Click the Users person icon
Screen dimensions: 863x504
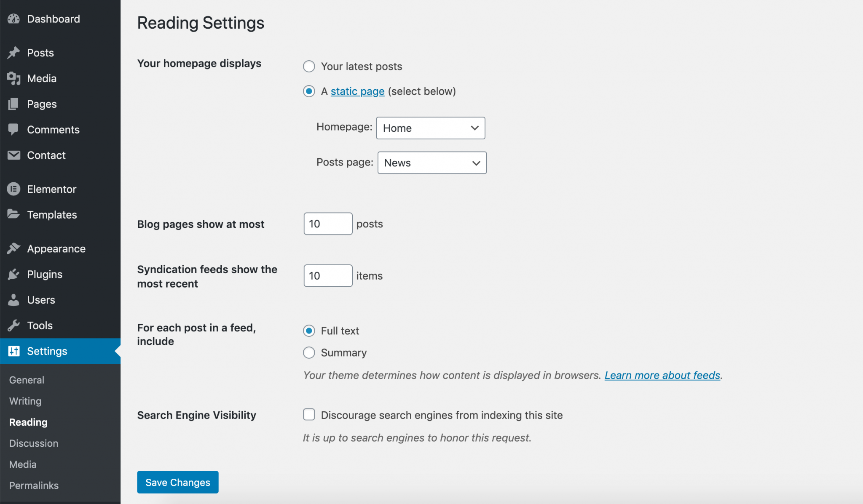13,300
